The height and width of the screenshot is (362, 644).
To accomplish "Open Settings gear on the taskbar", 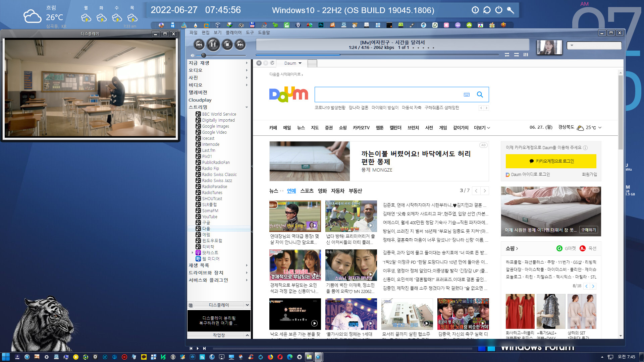I will [47, 357].
